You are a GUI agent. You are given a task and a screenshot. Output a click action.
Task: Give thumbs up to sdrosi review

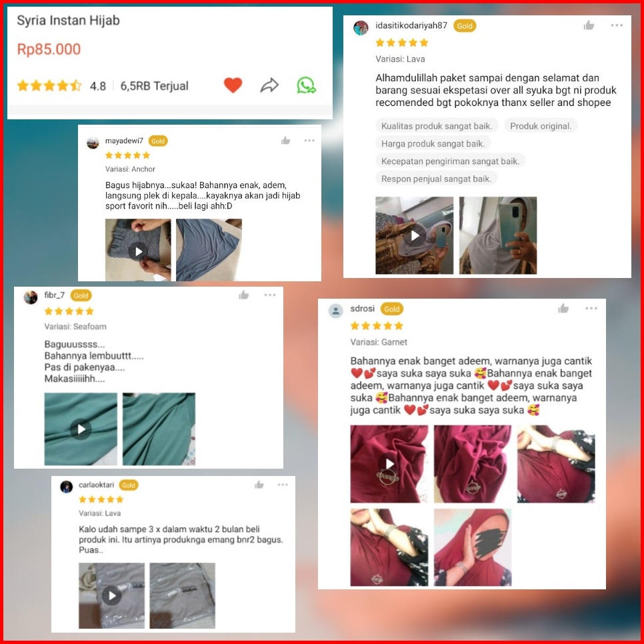563,309
